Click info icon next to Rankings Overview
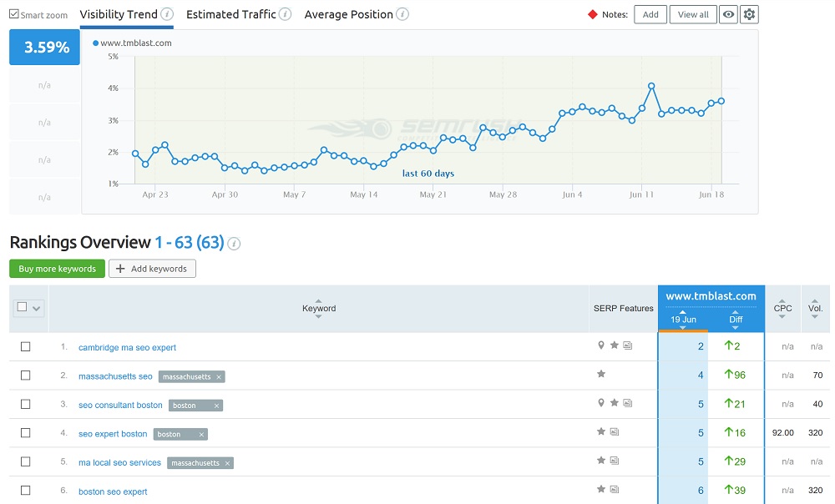The image size is (835, 504). pyautogui.click(x=234, y=244)
